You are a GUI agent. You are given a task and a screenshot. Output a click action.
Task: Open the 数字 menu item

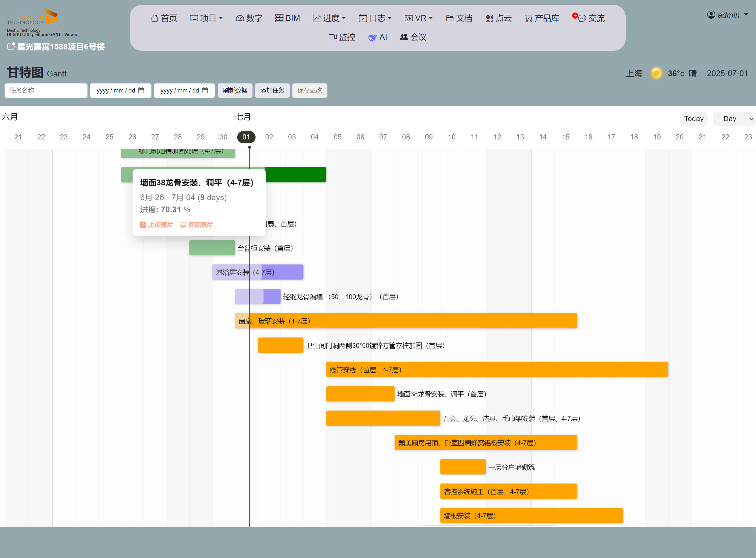pyautogui.click(x=249, y=18)
